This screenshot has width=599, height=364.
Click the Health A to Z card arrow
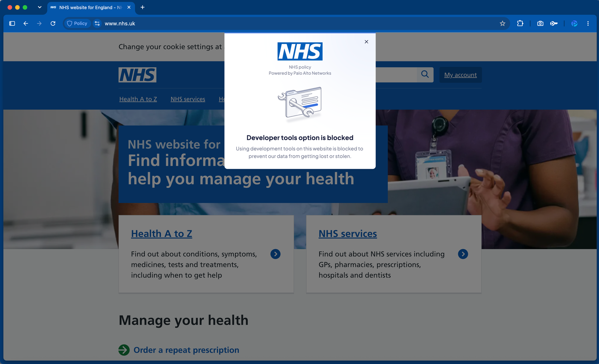[276, 254]
